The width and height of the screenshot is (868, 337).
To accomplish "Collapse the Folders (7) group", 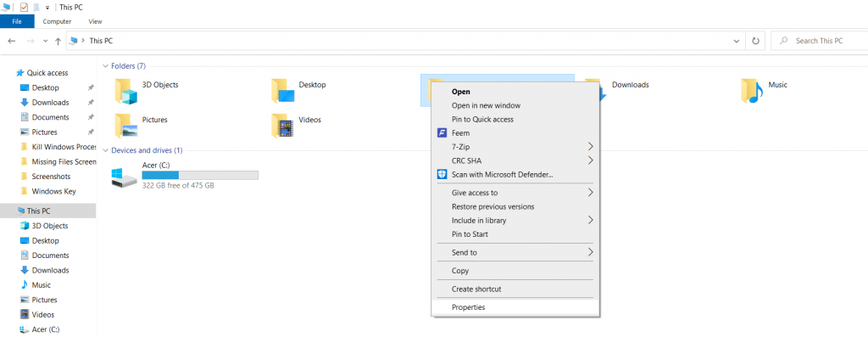I will click(x=105, y=66).
